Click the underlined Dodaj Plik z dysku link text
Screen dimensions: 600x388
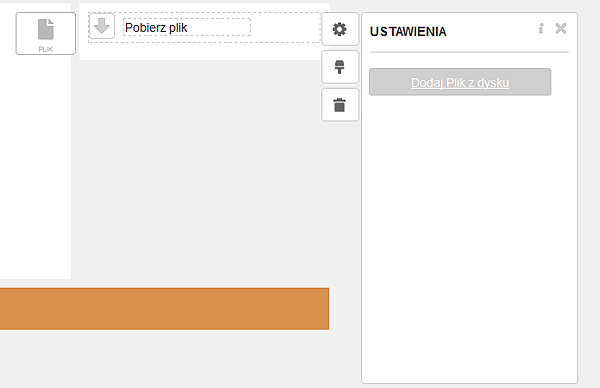tap(460, 83)
